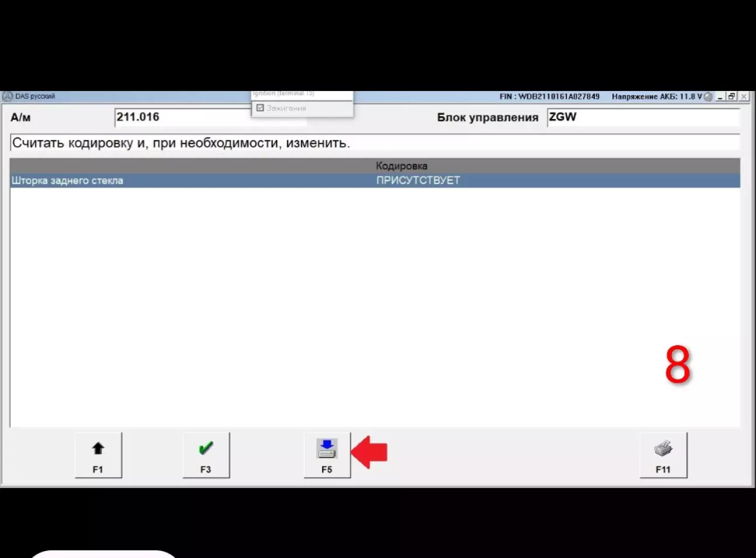Image resolution: width=756 pixels, height=558 pixels.
Task: Click the Блок управления field showing ZGW
Action: pyautogui.click(x=642, y=117)
